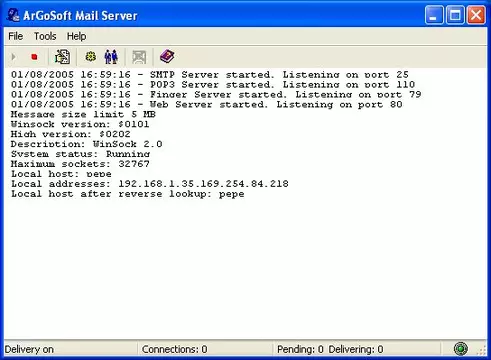491x360 pixels.
Task: Click the 'Delivery on' status text
Action: [x=29, y=349]
